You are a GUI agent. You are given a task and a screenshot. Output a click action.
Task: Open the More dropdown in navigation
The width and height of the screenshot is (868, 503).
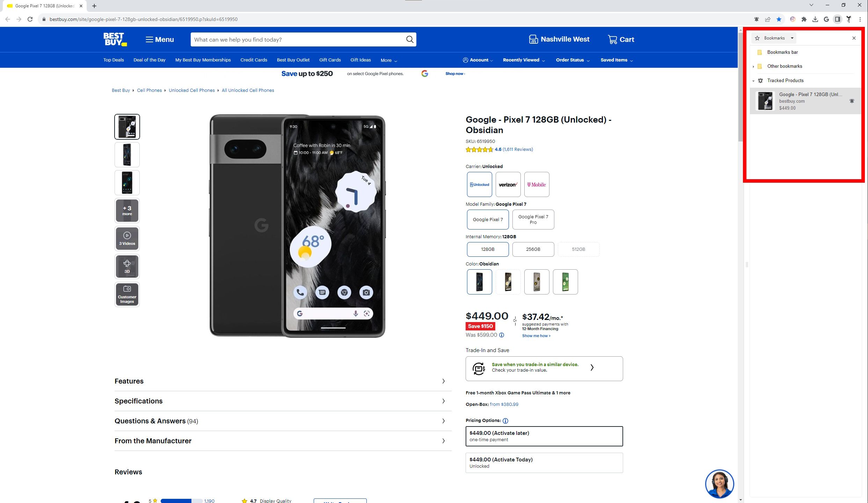(x=389, y=60)
